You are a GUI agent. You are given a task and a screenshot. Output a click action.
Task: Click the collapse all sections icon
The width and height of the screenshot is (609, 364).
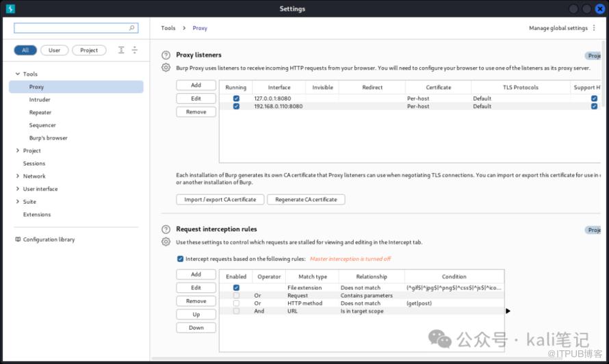134,50
